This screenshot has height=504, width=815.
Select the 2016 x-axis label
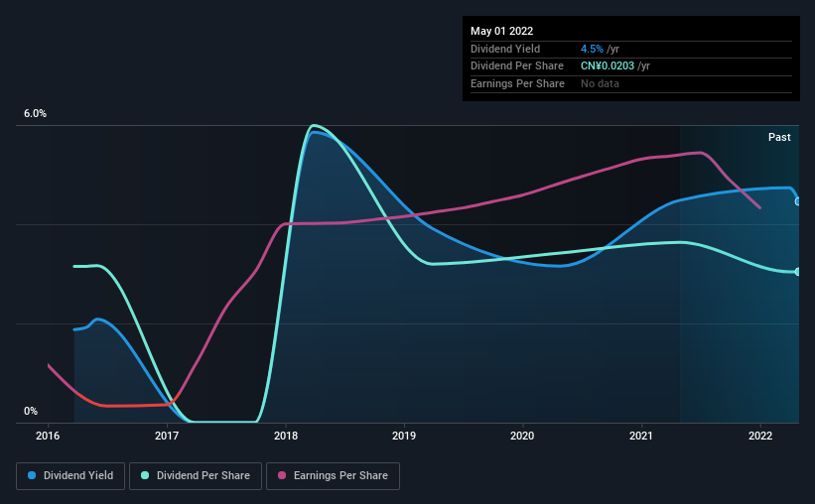pyautogui.click(x=48, y=436)
